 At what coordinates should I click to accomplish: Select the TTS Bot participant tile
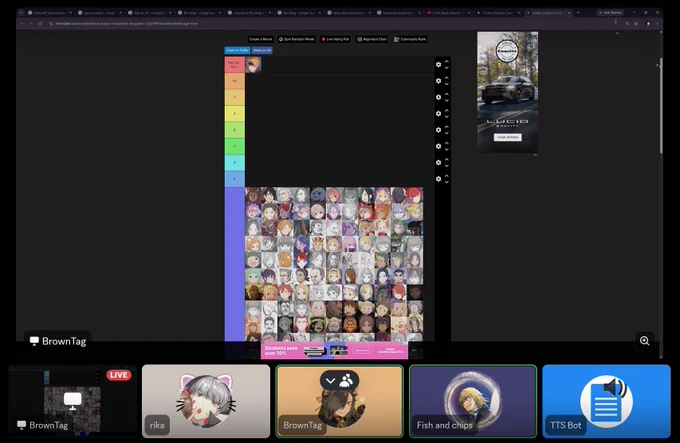606,401
